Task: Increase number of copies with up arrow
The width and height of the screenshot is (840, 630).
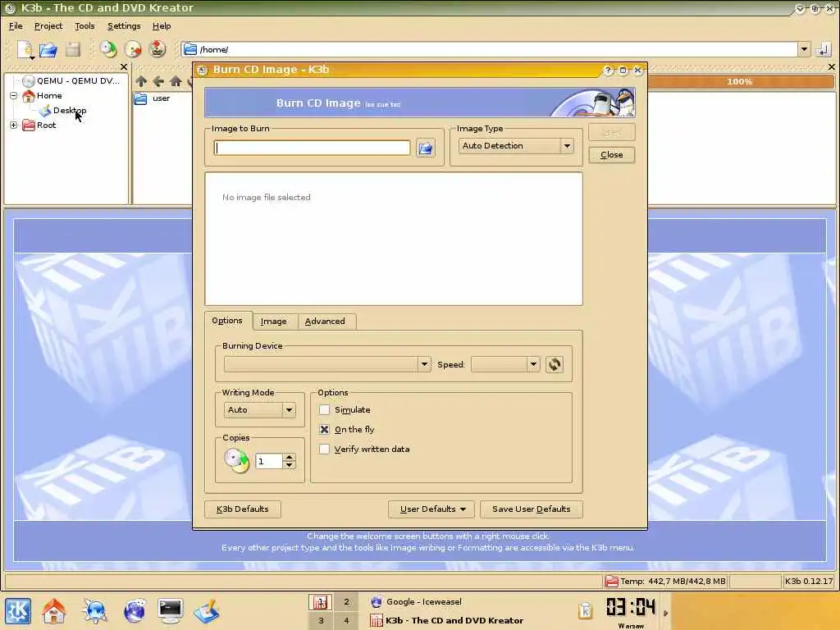Action: pos(290,457)
